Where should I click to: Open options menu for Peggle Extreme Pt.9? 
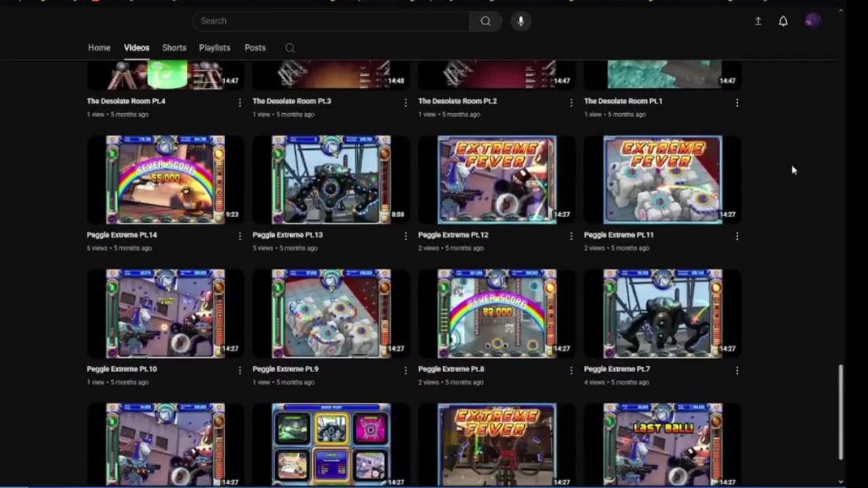[406, 371]
